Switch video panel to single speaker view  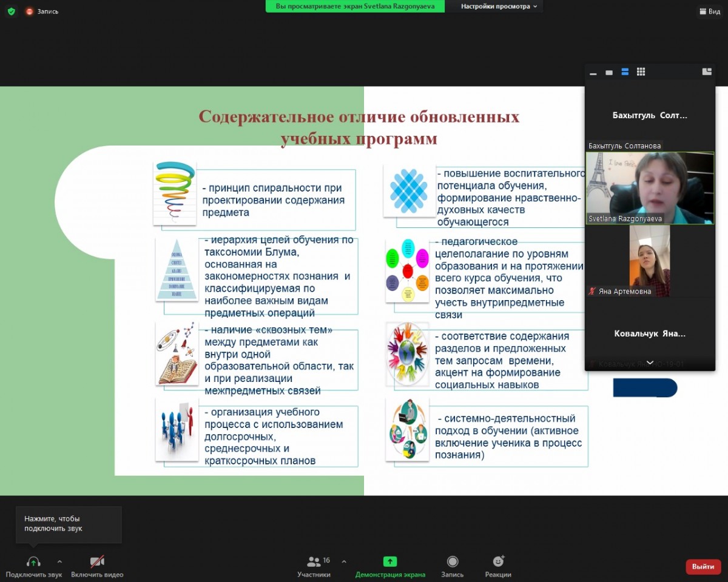pyautogui.click(x=608, y=73)
